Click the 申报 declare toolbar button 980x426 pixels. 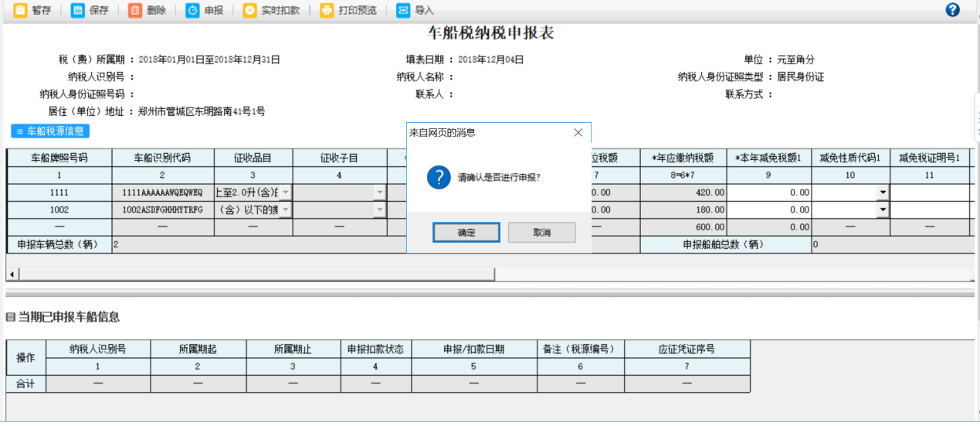(205, 10)
